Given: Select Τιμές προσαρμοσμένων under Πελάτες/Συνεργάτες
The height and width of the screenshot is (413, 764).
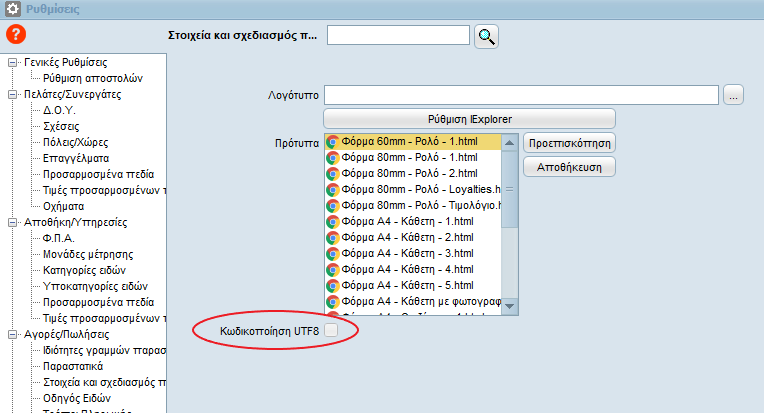Looking at the screenshot, I should [x=104, y=190].
